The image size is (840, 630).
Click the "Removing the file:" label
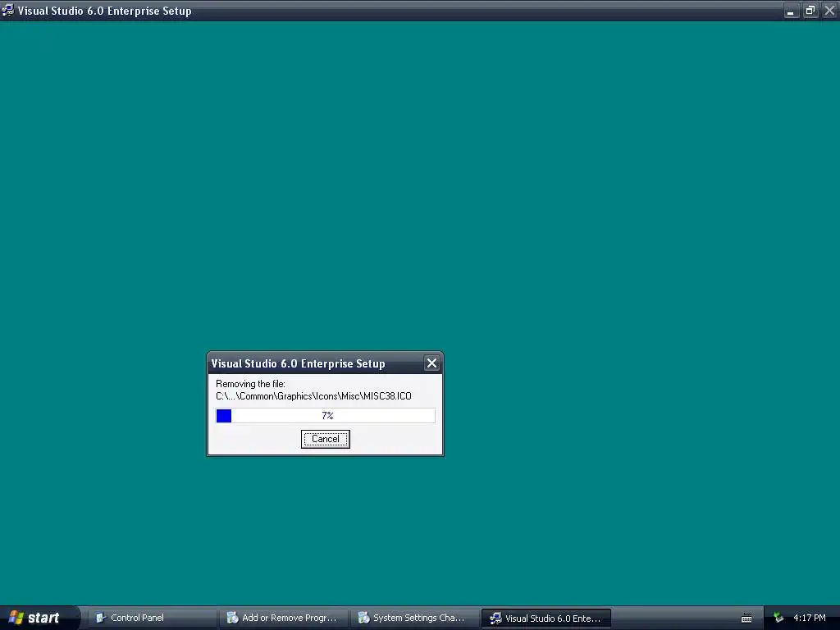point(250,384)
